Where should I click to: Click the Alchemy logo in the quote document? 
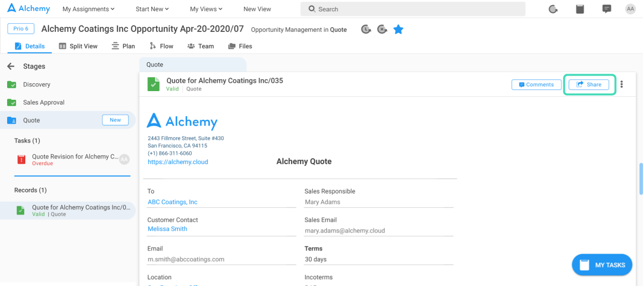point(182,121)
